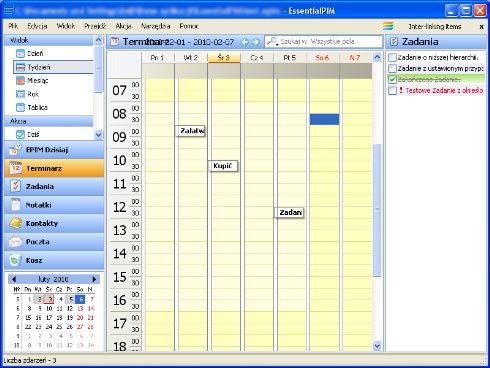Image resolution: width=490 pixels, height=368 pixels.
Task: Click the 'Śr 3' day header
Action: click(x=224, y=58)
